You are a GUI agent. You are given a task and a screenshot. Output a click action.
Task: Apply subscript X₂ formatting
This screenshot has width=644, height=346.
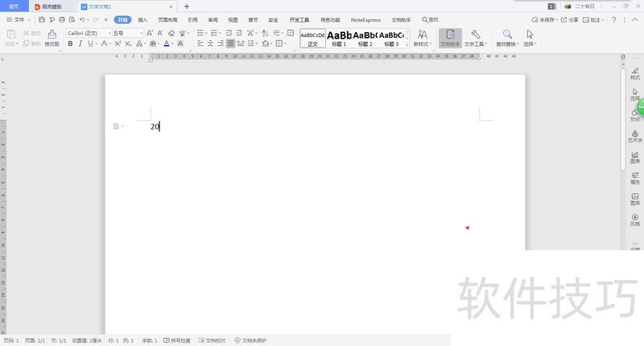(x=128, y=43)
